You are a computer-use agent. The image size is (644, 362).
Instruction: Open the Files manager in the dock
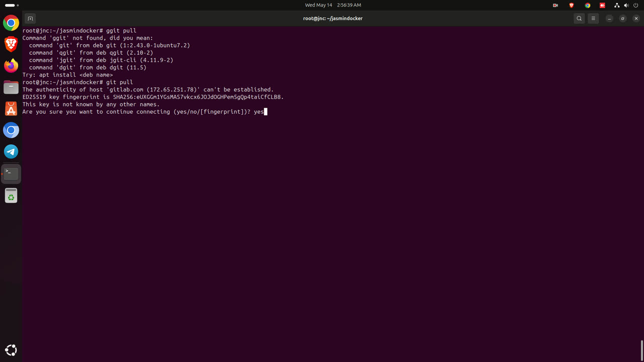(11, 87)
